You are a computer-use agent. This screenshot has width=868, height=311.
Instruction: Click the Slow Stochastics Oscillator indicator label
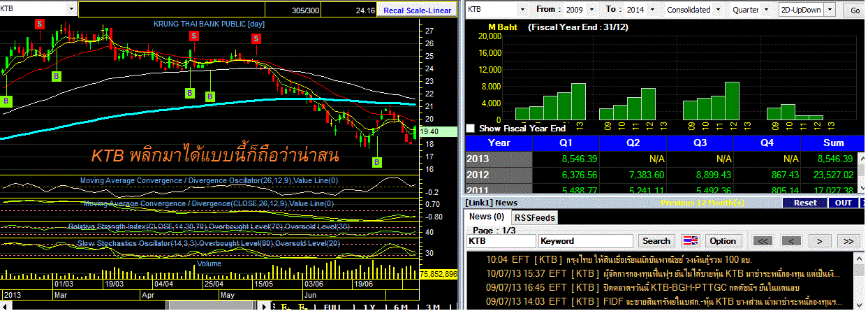click(209, 243)
